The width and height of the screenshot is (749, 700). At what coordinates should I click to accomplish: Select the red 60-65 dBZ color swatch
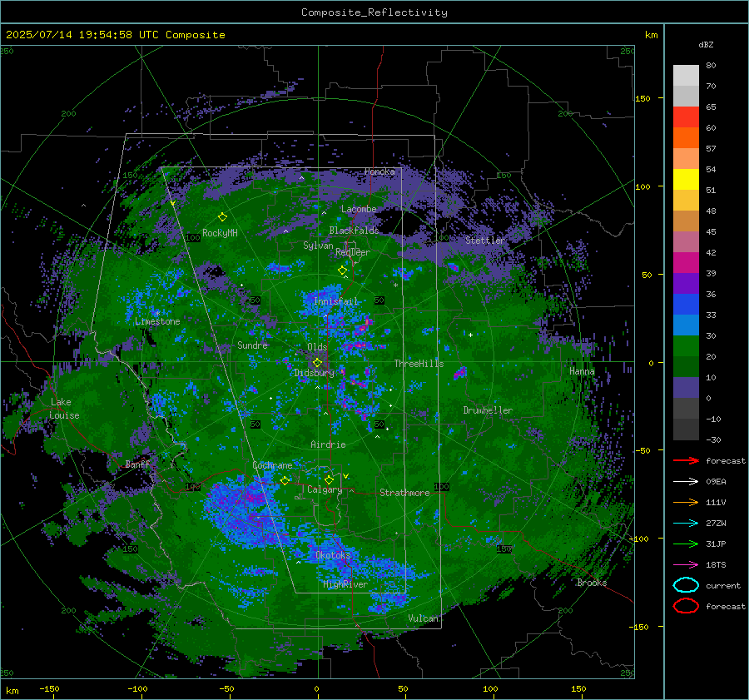click(686, 117)
